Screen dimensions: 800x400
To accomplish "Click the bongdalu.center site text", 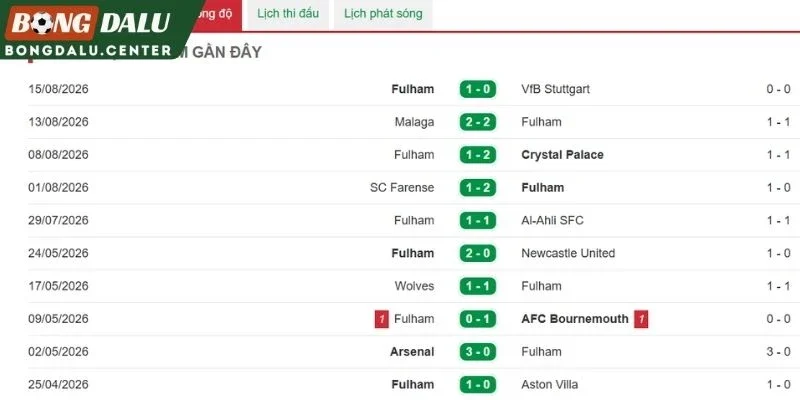I will [x=88, y=51].
